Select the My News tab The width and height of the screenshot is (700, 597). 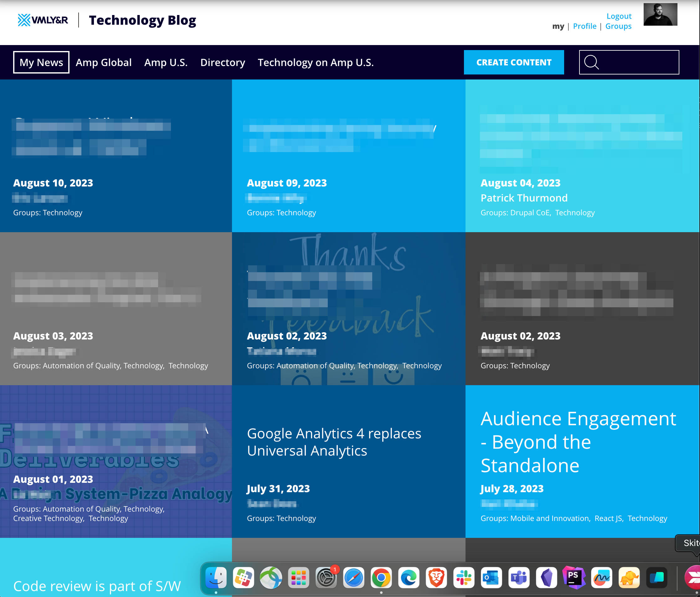tap(41, 63)
